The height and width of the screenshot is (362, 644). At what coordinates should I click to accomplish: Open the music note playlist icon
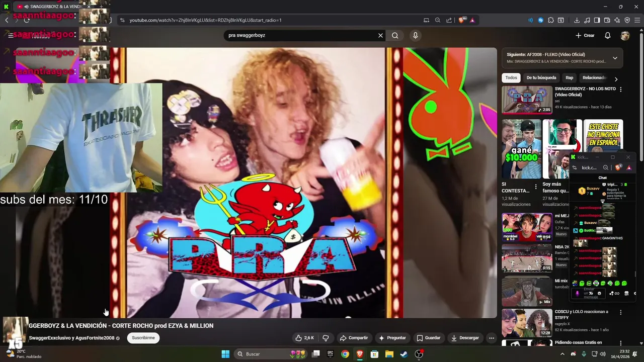pyautogui.click(x=587, y=20)
